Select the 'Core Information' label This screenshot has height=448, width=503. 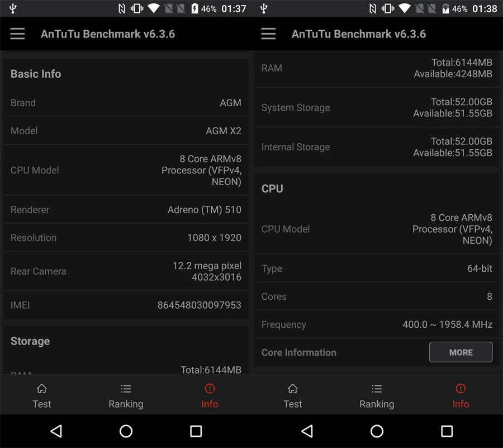click(x=298, y=352)
